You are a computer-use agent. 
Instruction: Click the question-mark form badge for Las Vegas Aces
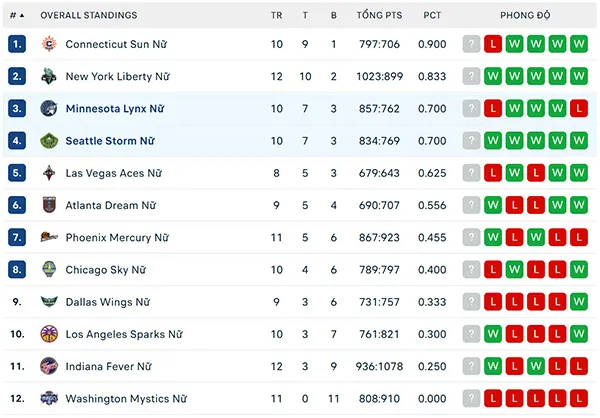(471, 173)
